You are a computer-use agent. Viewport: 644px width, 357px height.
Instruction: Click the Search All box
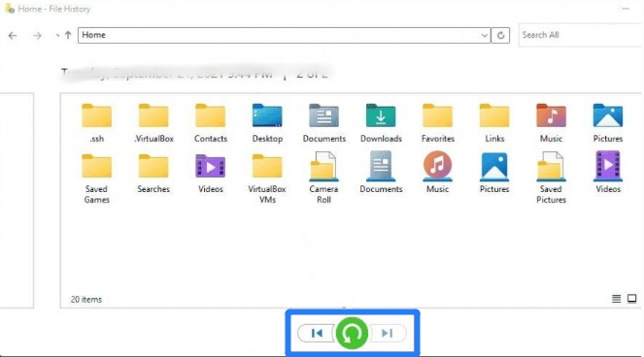click(581, 35)
